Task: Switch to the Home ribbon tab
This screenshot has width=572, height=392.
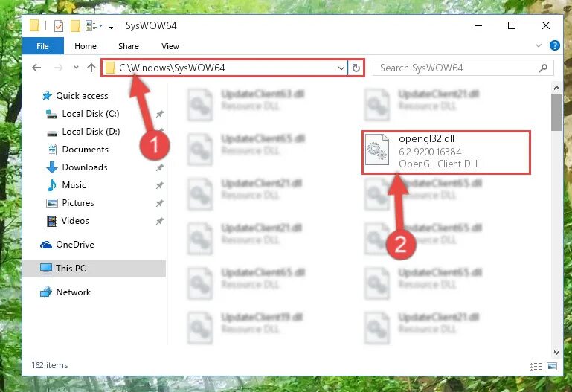Action: click(86, 46)
